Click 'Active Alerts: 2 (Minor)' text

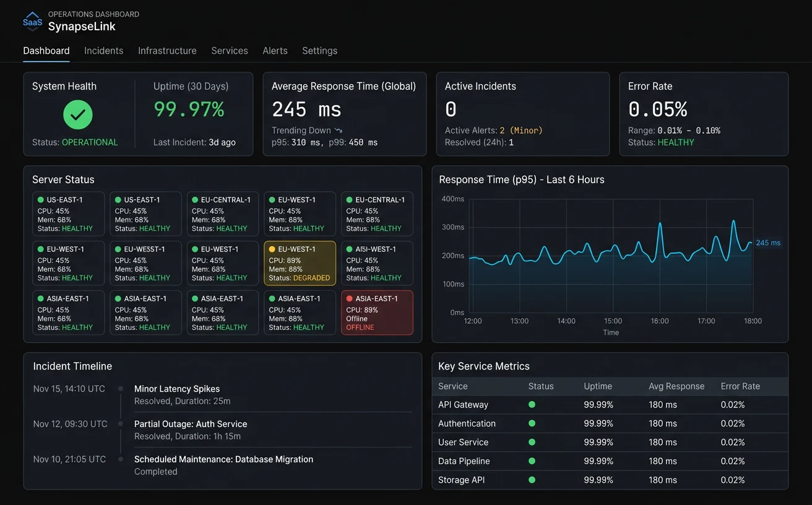tap(493, 131)
